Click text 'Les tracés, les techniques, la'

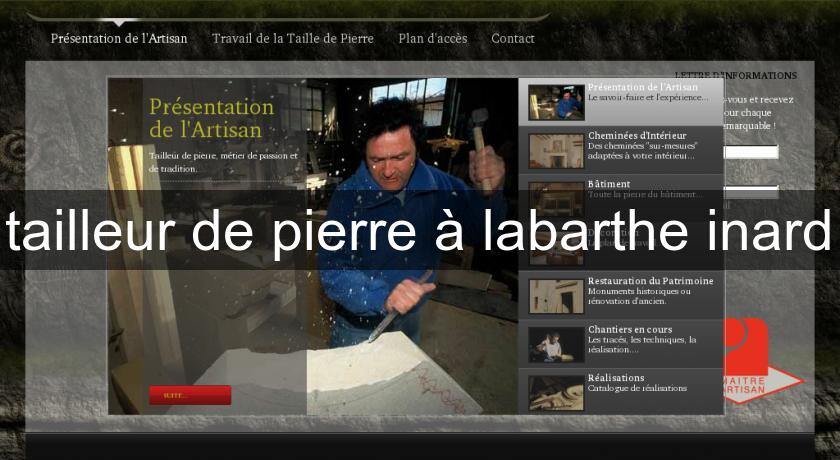point(642,340)
